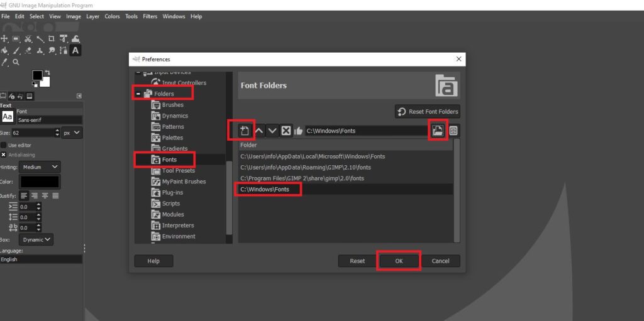Screen dimensions: 644x321
Task: Move selected font folder down
Action: click(x=272, y=131)
